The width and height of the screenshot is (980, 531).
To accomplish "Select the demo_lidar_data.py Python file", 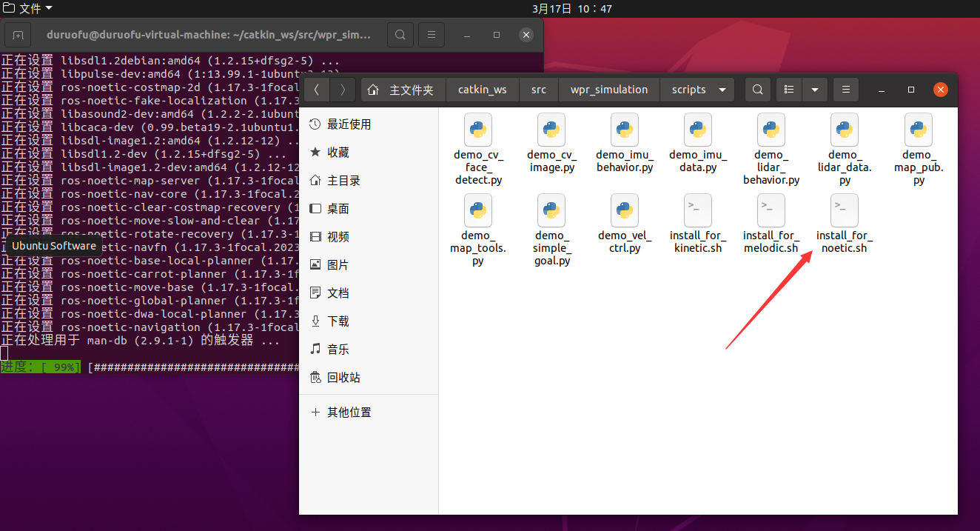I will coord(844,130).
